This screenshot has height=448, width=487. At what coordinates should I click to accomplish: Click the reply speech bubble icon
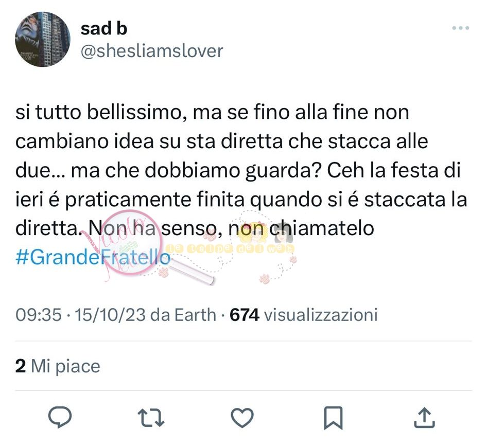[60, 418]
